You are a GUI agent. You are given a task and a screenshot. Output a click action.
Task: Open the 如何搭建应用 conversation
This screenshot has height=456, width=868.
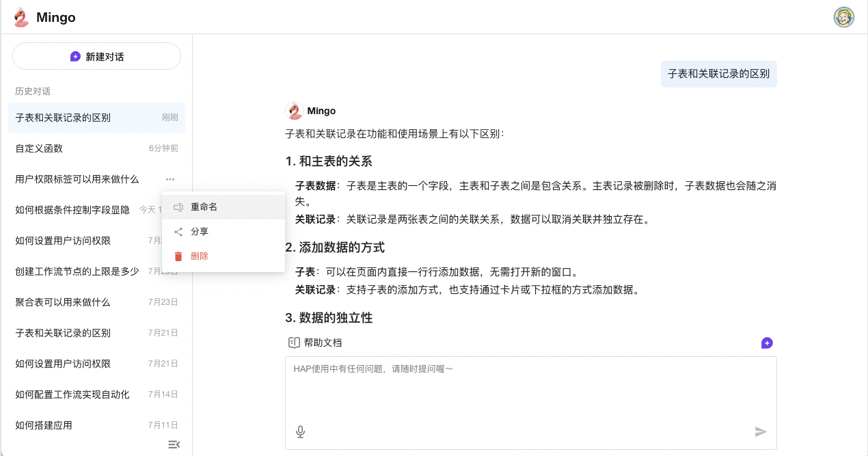click(x=96, y=425)
